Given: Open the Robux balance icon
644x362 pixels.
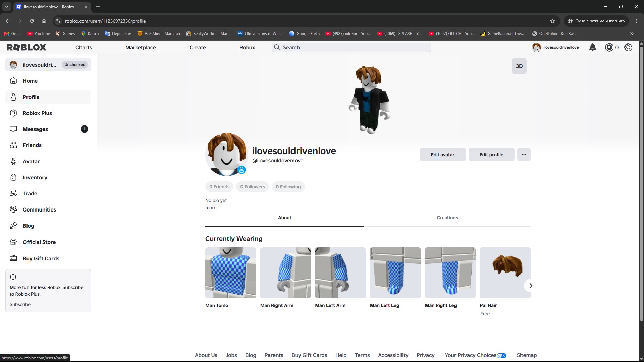Looking at the screenshot, I should point(609,47).
